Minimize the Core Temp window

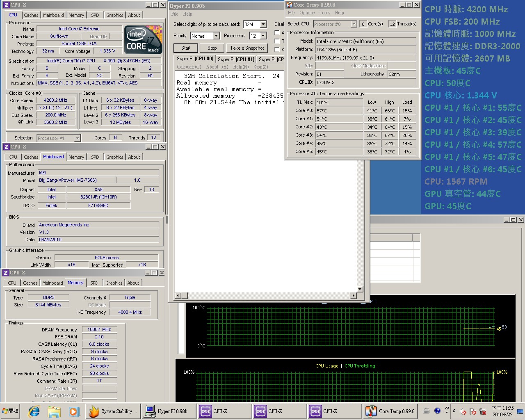click(x=402, y=5)
